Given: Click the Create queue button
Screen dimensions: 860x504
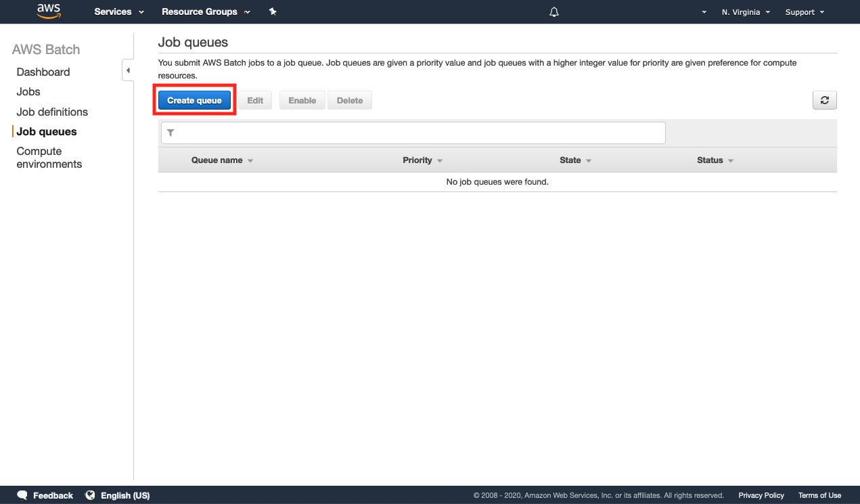Looking at the screenshot, I should point(194,100).
